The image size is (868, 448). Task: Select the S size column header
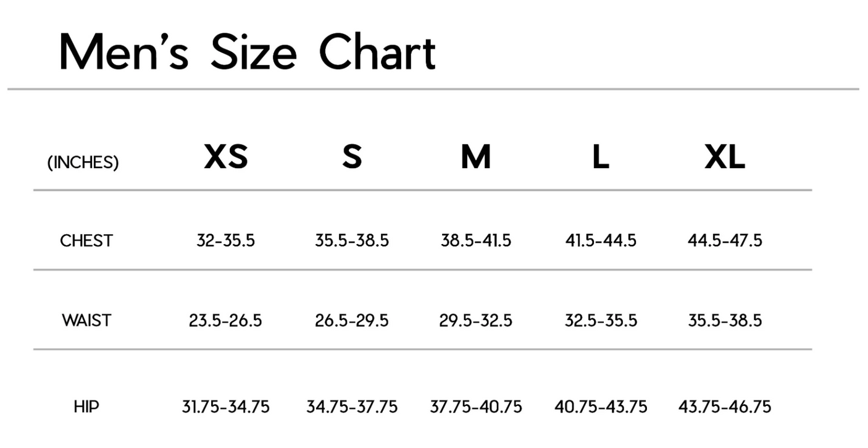(x=352, y=158)
